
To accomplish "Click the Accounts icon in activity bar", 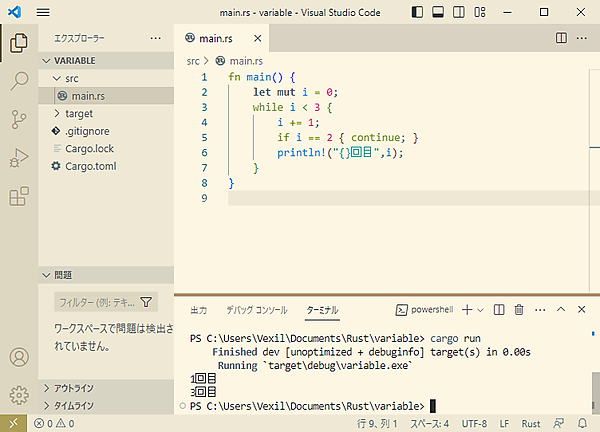I will 18,357.
